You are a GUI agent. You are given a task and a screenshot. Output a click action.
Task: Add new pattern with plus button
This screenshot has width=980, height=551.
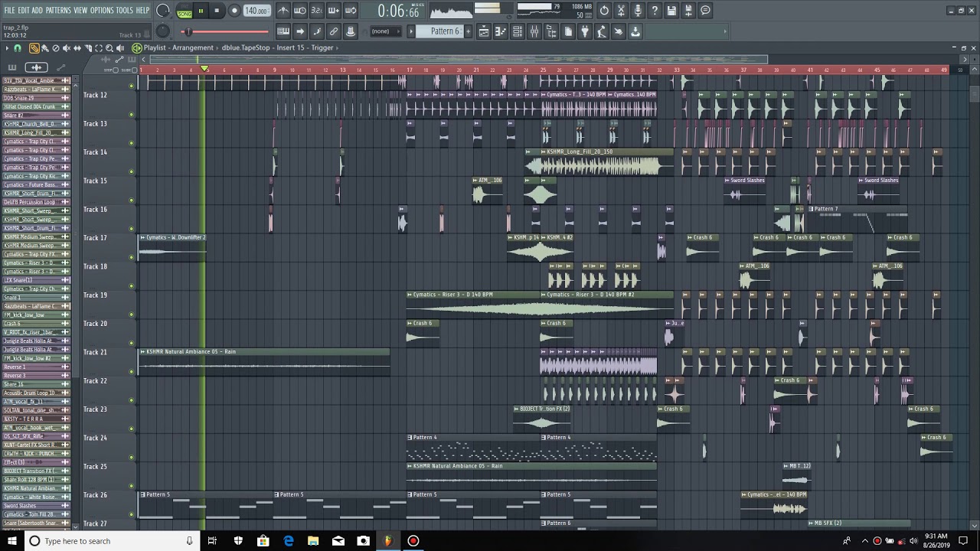[x=469, y=31]
